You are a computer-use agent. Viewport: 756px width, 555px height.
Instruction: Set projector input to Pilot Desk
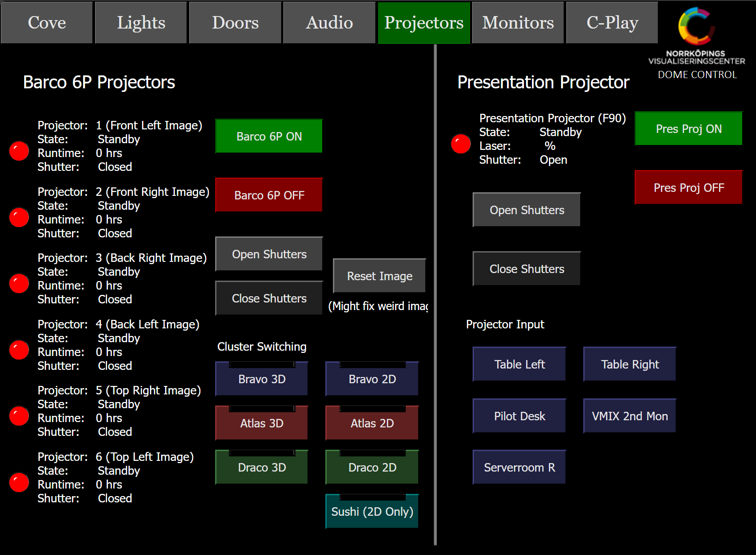click(x=519, y=416)
